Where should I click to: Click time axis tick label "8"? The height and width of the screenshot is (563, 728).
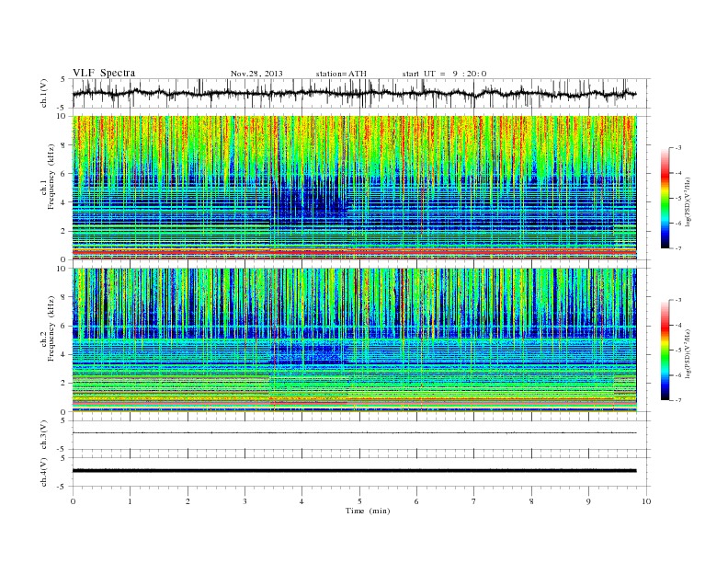click(531, 501)
